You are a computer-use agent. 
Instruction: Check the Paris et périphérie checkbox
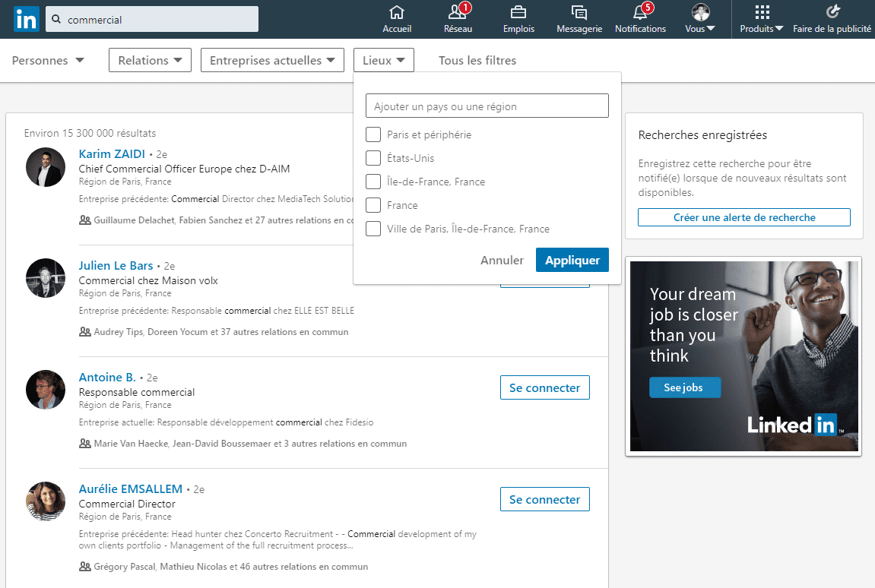tap(373, 134)
